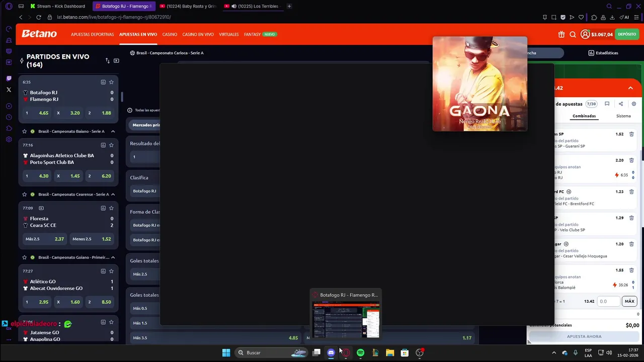Open Virtuales section
Viewport: 644px width, 362px height.
click(x=229, y=34)
